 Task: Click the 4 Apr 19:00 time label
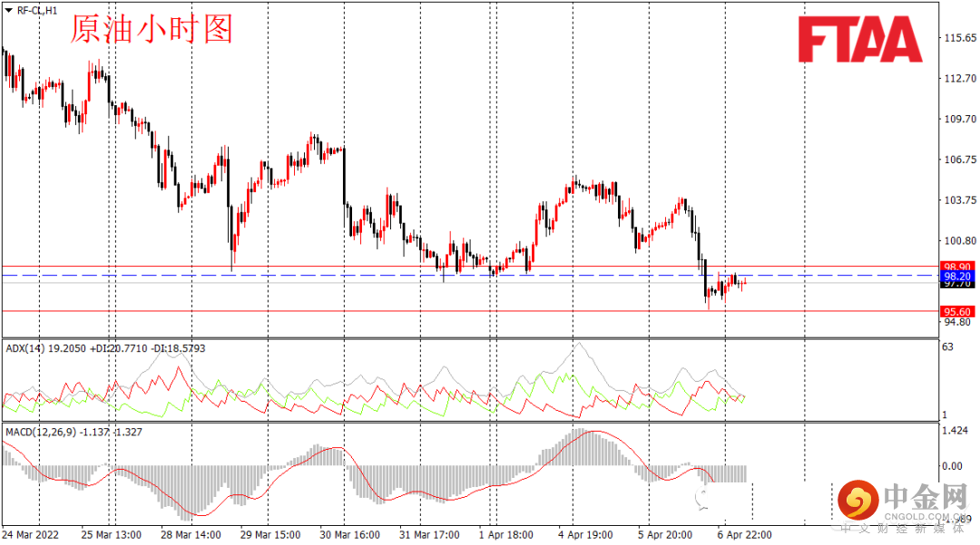[x=585, y=535]
